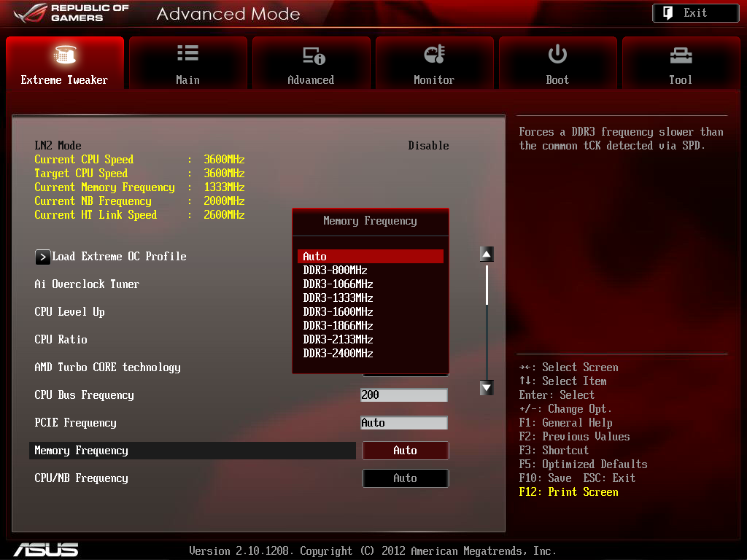
Task: Click the F3: Shortcut hint
Action: click(x=554, y=450)
